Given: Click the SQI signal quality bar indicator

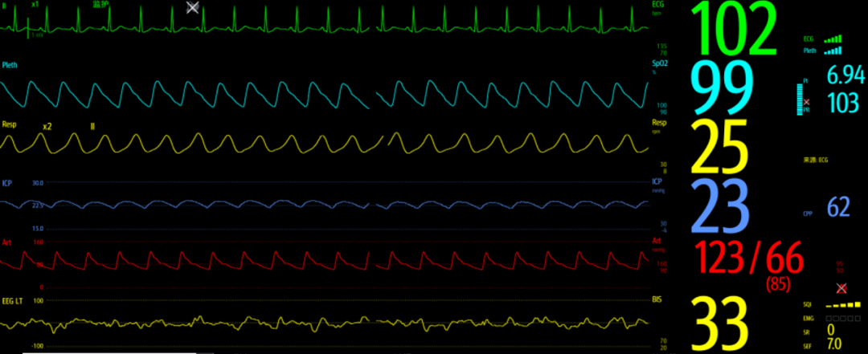Looking at the screenshot, I should pyautogui.click(x=843, y=305).
